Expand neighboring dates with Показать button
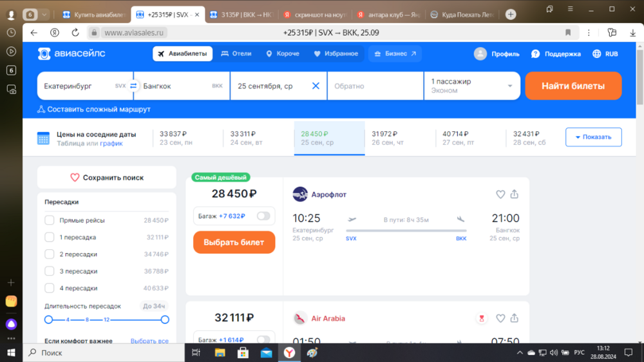Screen dimensions: 644x362 [x=593, y=137]
